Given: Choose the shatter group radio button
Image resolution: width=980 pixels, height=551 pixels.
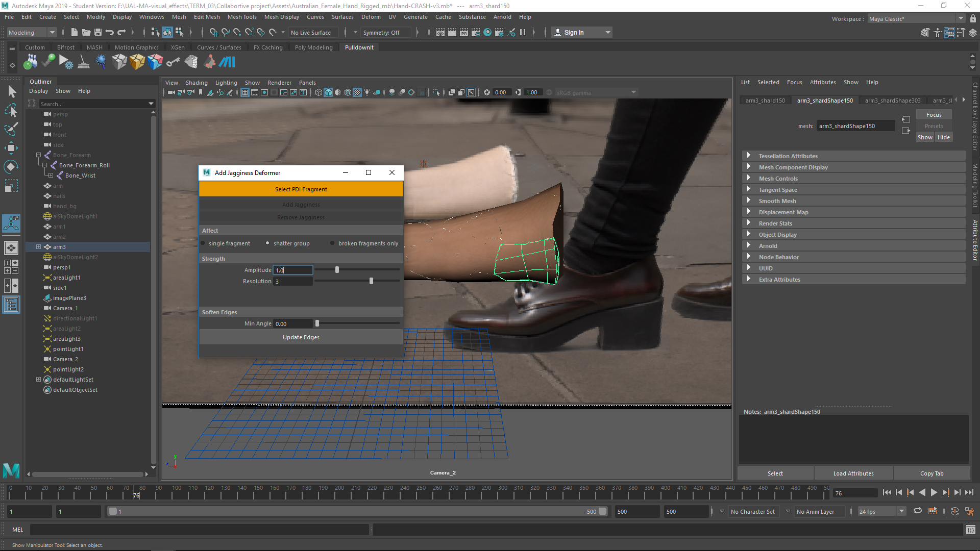Looking at the screenshot, I should tap(267, 243).
